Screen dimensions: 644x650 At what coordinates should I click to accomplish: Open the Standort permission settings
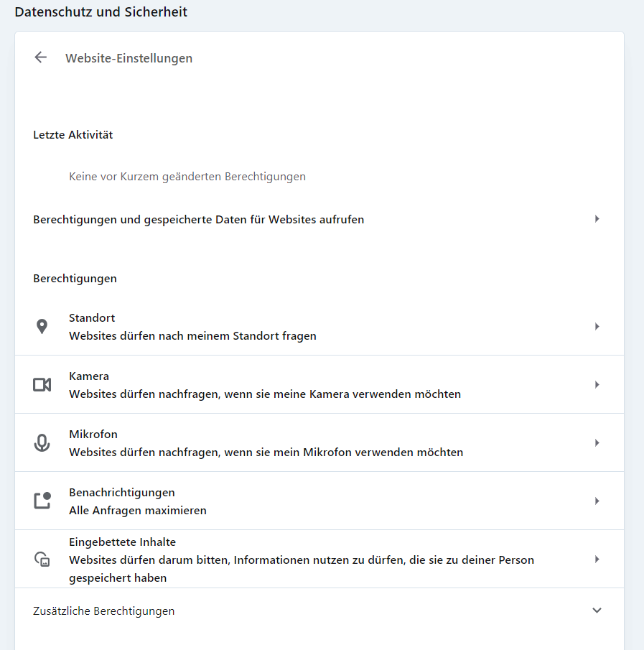coord(319,326)
